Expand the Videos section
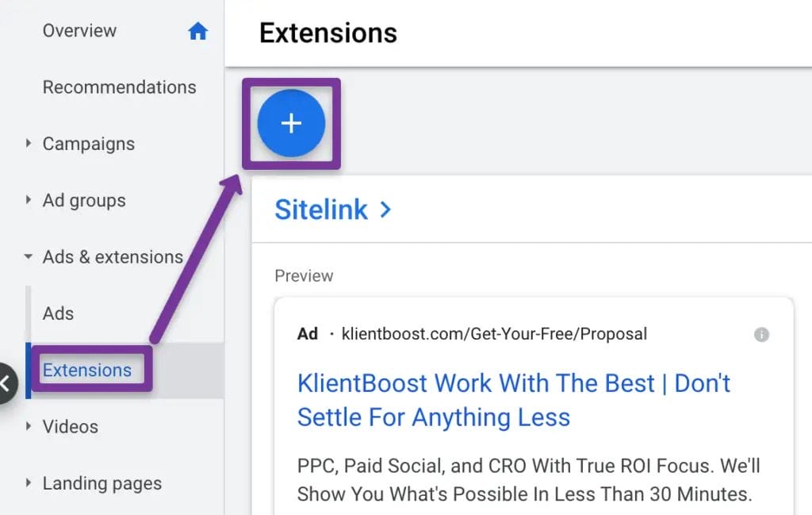The width and height of the screenshot is (812, 515). click(28, 427)
